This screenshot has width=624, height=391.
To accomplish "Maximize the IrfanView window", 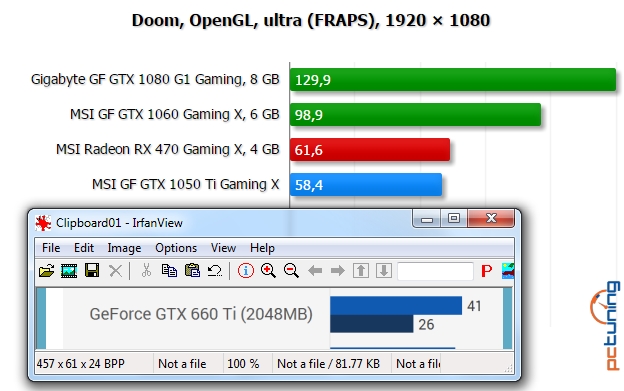I will click(454, 219).
